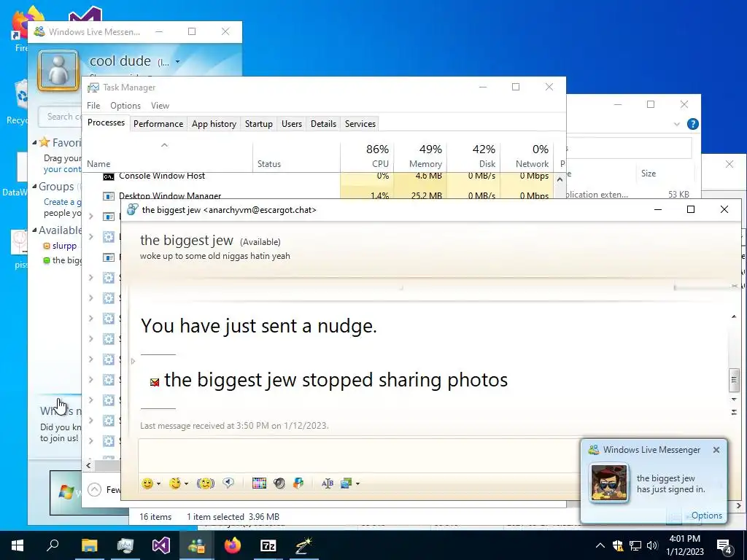Open dropdown arrow beside scene picker icon
The width and height of the screenshot is (747, 560).
click(x=357, y=484)
